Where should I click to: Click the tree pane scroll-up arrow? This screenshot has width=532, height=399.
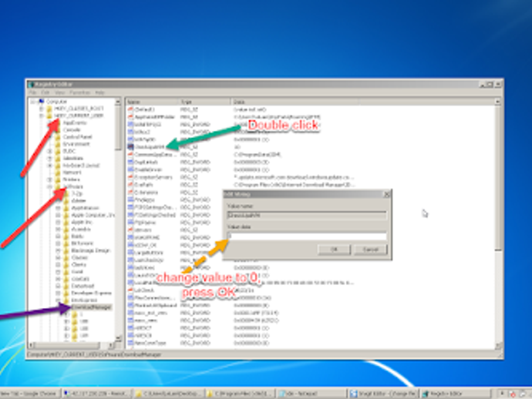118,102
